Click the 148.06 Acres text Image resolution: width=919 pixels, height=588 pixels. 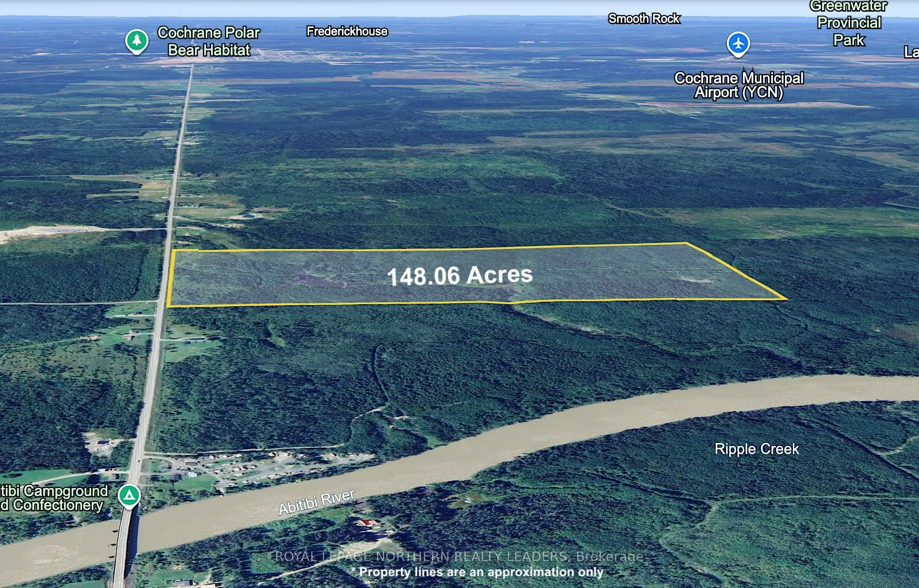(x=459, y=276)
